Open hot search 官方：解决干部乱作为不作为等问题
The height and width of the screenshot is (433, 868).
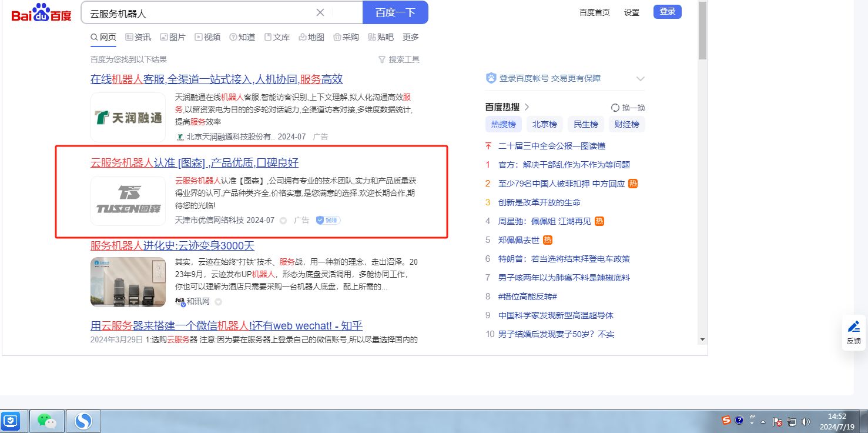tap(564, 165)
